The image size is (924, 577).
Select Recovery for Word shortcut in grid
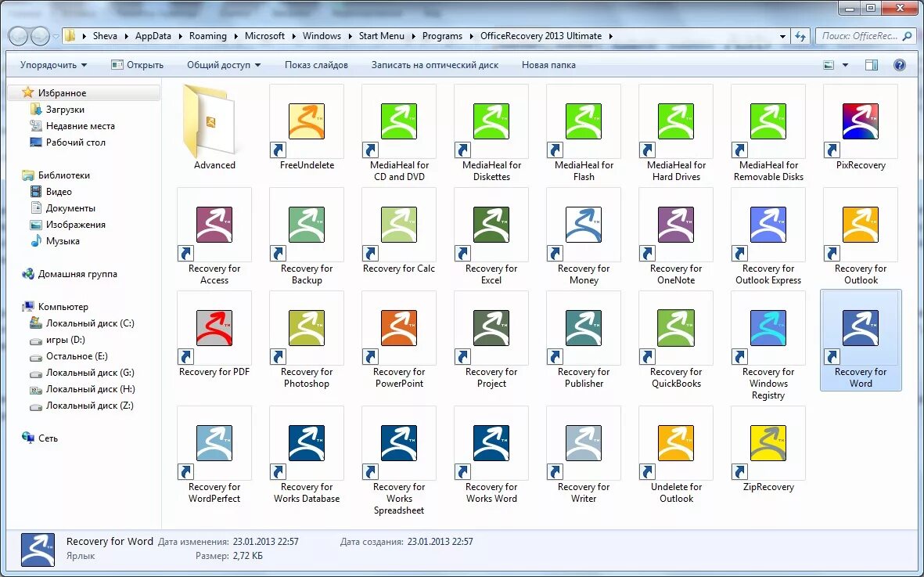(861, 340)
